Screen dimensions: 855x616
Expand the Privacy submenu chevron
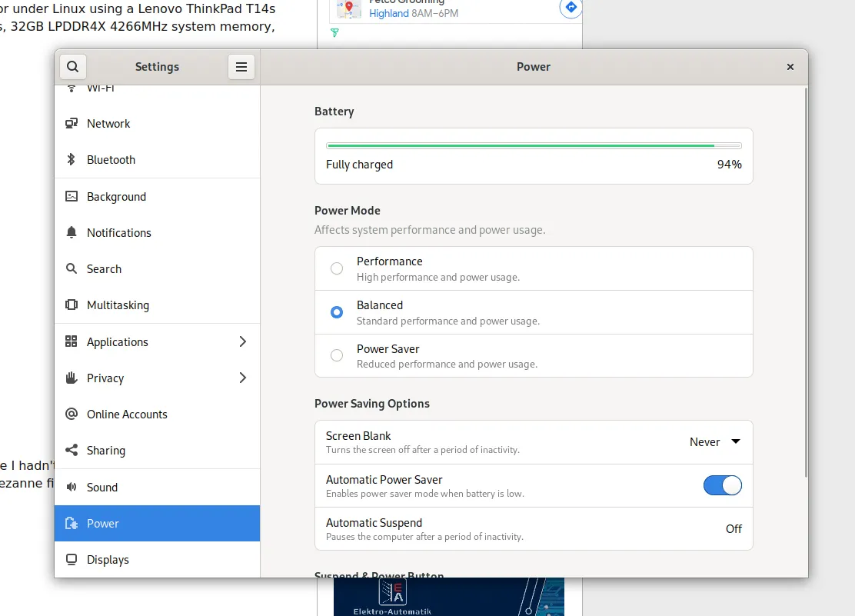[243, 378]
